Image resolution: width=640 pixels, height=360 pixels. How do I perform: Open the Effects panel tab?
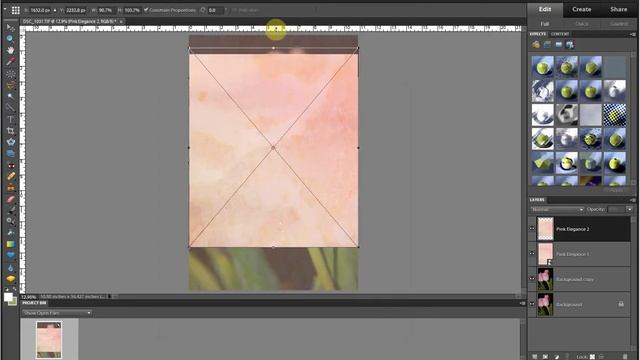coord(538,34)
